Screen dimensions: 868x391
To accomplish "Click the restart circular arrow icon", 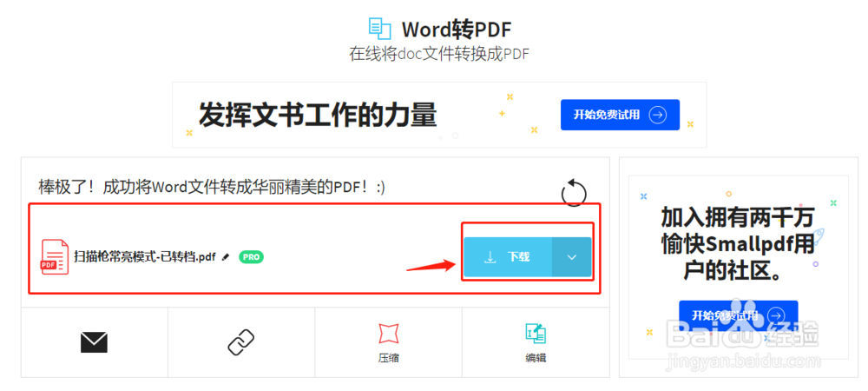I will [x=574, y=193].
